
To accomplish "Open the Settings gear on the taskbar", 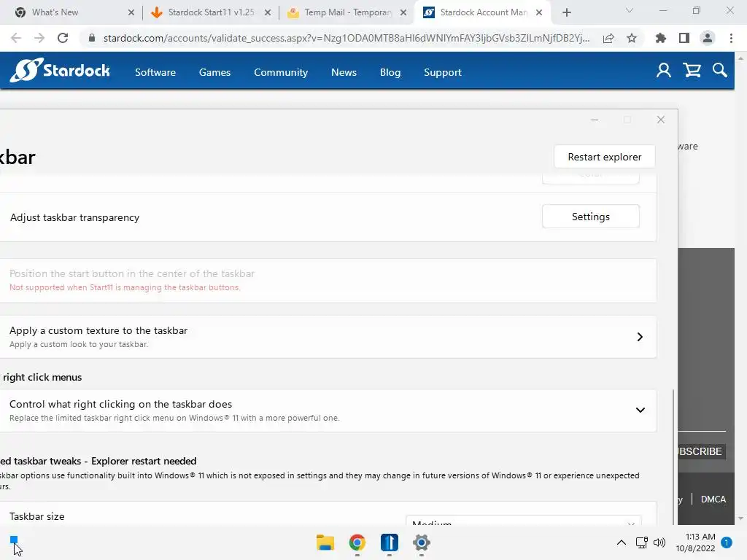I will point(422,542).
